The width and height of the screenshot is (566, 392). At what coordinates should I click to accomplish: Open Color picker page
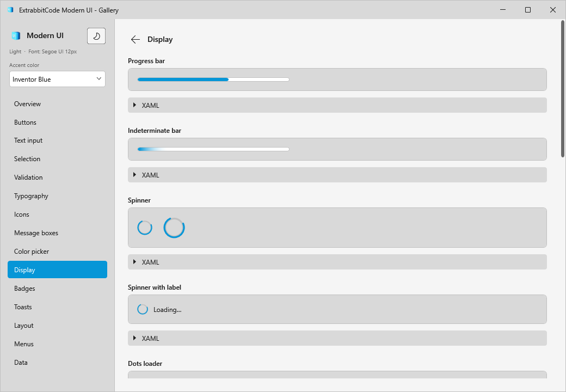57,251
